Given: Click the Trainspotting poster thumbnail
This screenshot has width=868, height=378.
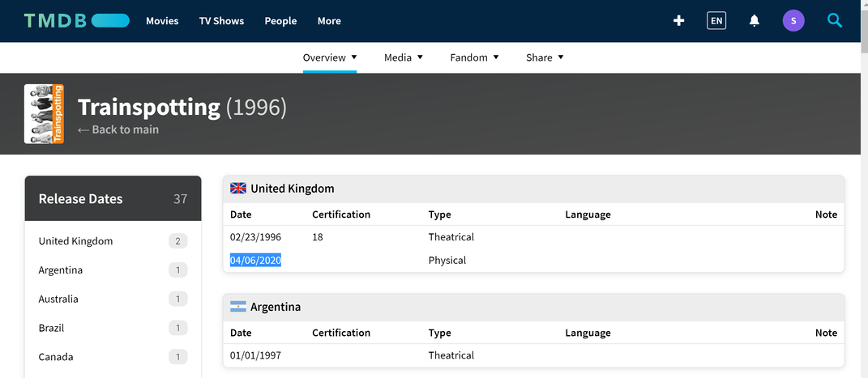Looking at the screenshot, I should (44, 114).
